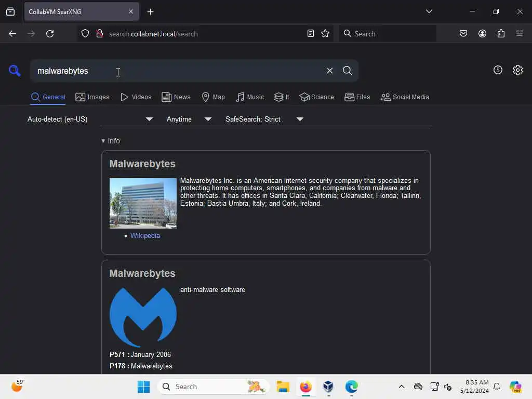Click the 'P178 : Malwarebytes' entry

141,366
